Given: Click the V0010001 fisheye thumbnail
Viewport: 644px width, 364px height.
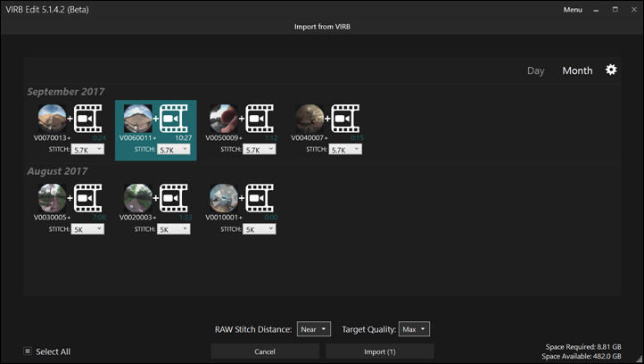Looking at the screenshot, I should [224, 198].
